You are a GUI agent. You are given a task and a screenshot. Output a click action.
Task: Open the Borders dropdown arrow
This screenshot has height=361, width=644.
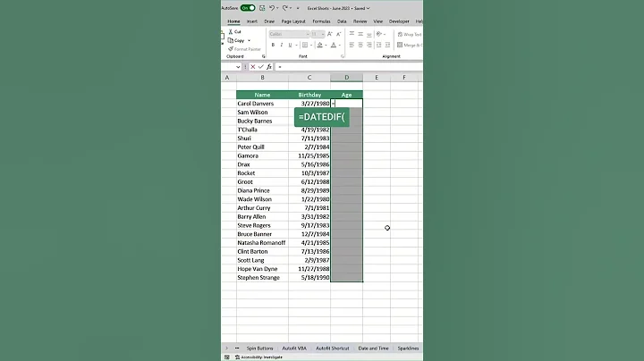(x=311, y=45)
